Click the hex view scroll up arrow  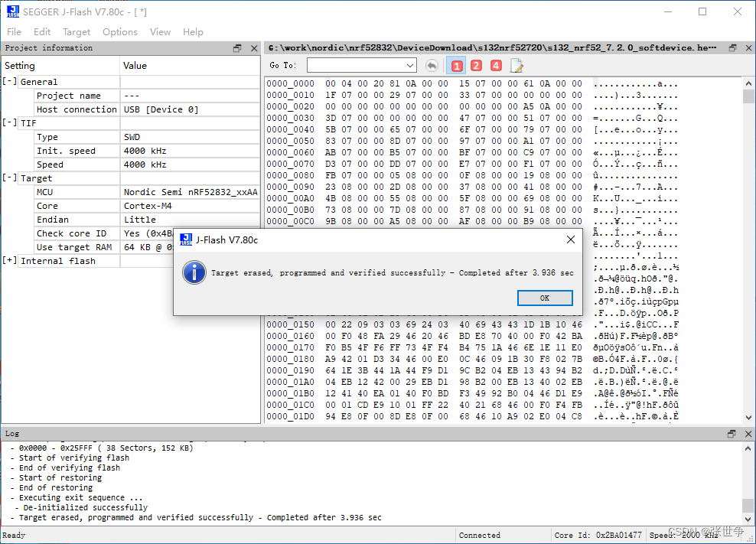(x=748, y=83)
